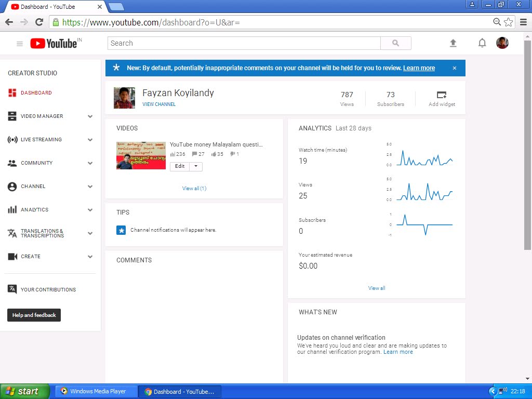Go back with the browser arrow
This screenshot has width=532, height=399.
click(x=9, y=22)
